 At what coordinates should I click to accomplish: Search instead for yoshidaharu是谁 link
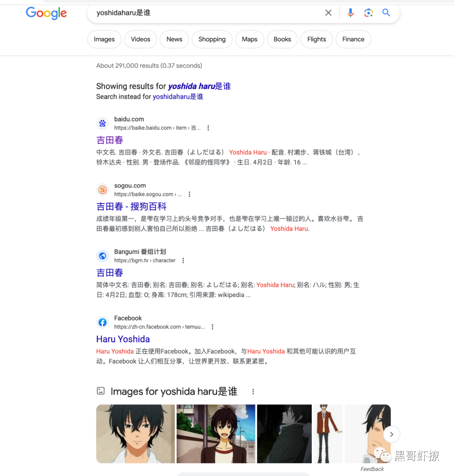pos(178,97)
